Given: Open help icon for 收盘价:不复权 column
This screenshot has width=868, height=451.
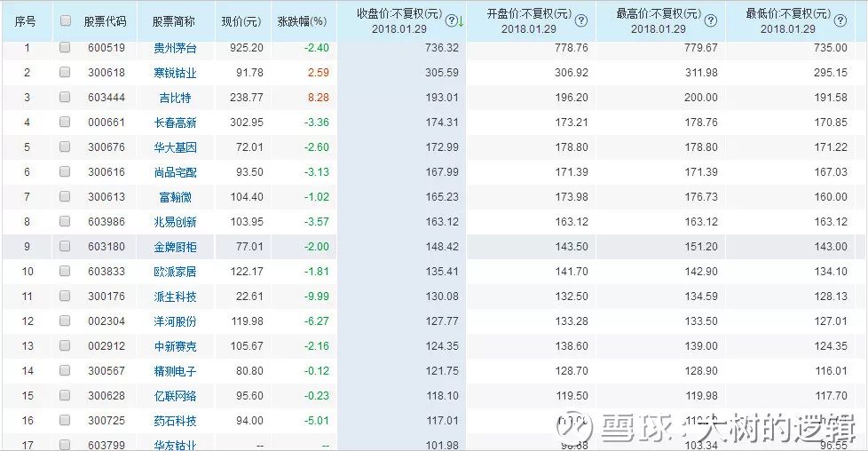Looking at the screenshot, I should pyautogui.click(x=452, y=21).
